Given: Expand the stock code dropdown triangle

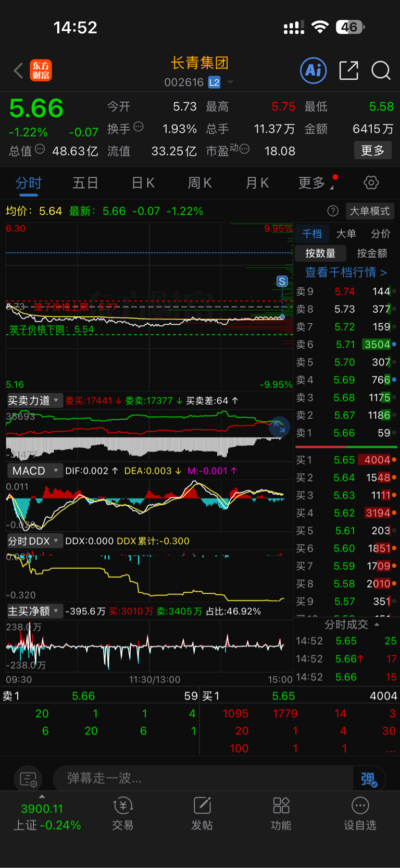Looking at the screenshot, I should 230,82.
